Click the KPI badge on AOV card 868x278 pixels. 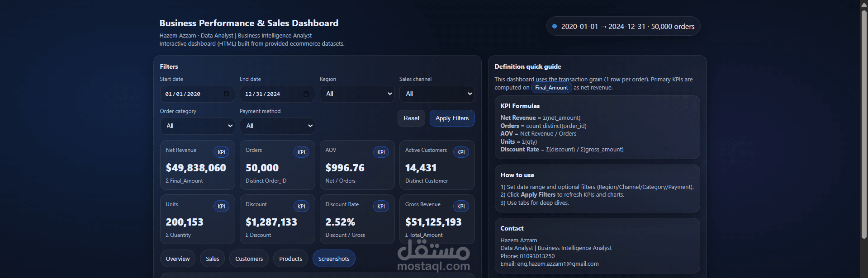(381, 152)
